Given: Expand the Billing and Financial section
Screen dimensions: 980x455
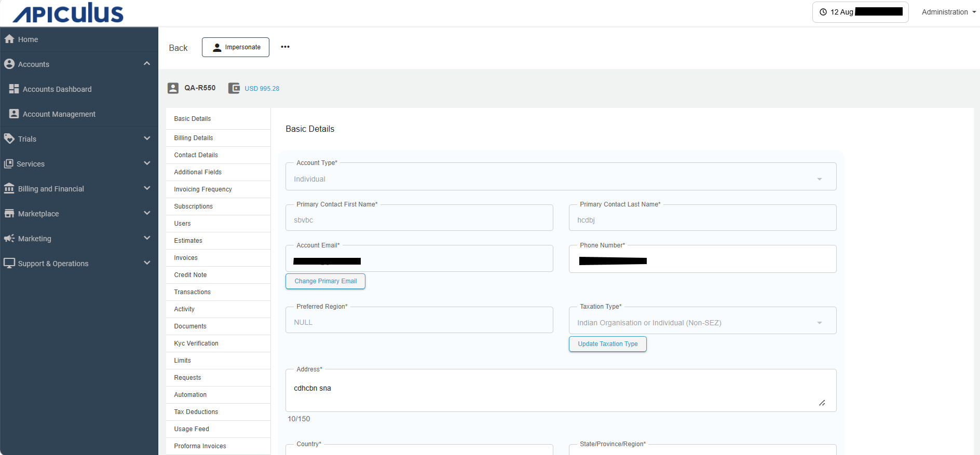Looking at the screenshot, I should click(147, 188).
